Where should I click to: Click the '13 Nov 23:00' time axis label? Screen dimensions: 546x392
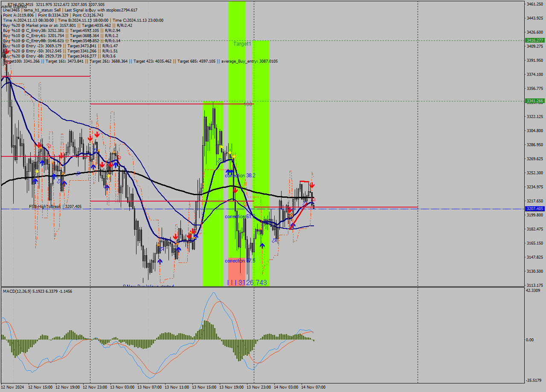coord(259,387)
